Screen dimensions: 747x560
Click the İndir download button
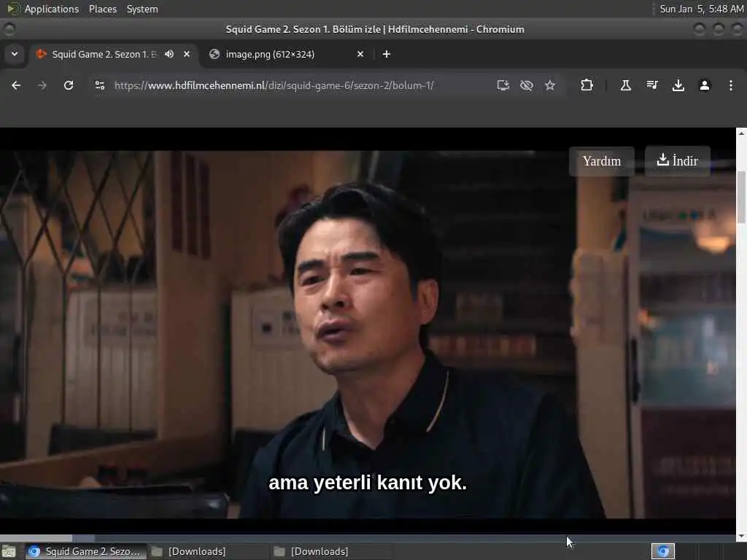click(678, 161)
